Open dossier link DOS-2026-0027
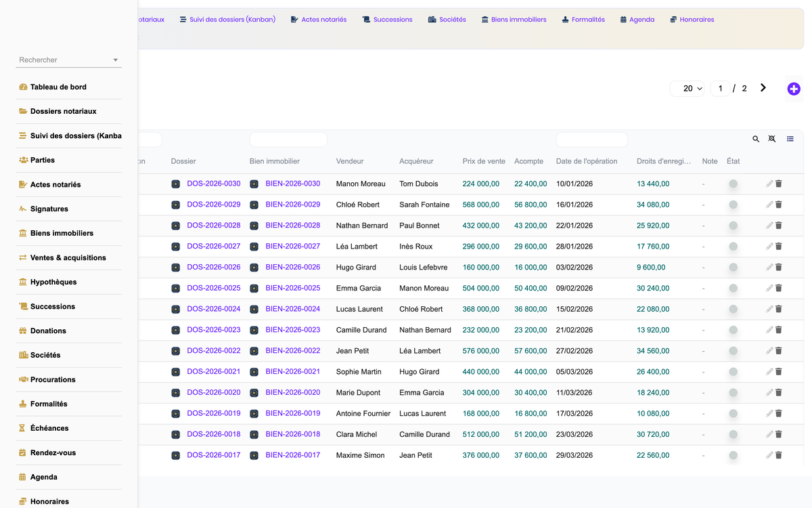 click(214, 247)
